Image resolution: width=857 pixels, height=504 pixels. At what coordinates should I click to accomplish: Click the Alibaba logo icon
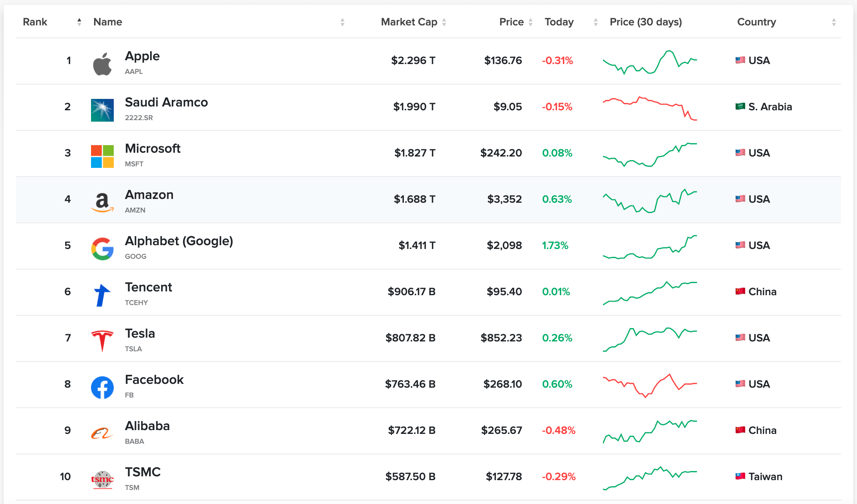point(102,433)
